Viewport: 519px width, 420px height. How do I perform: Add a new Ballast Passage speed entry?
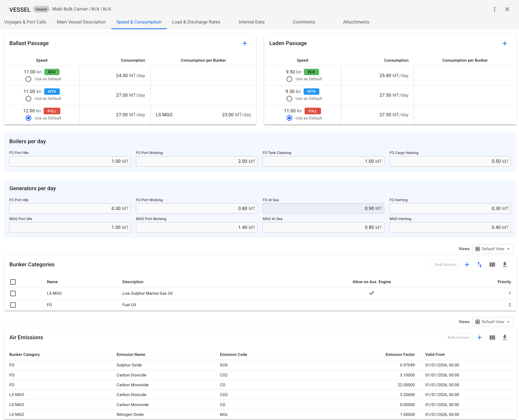[245, 43]
